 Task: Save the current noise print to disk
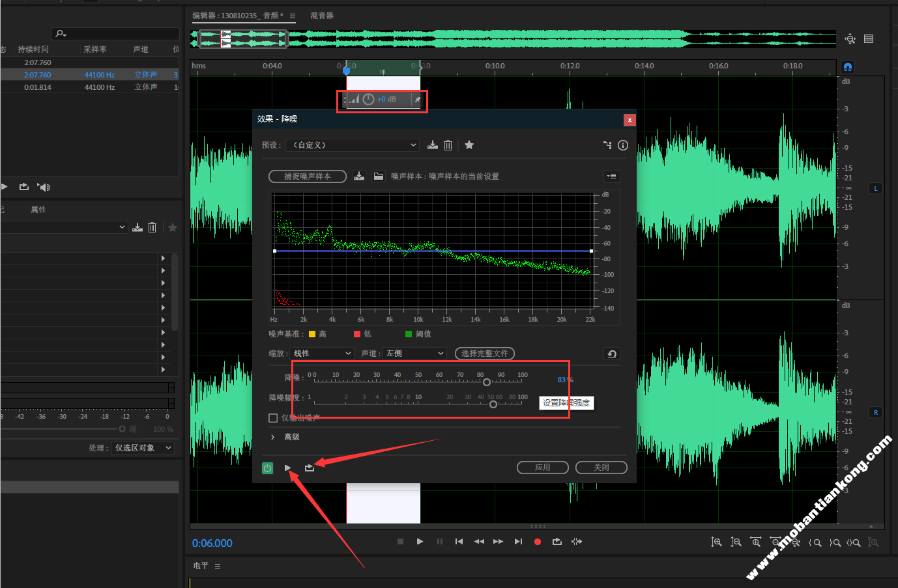click(x=359, y=176)
